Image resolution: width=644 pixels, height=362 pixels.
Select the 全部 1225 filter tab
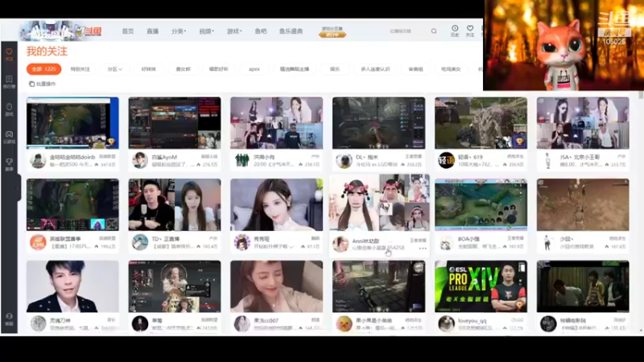(x=44, y=69)
